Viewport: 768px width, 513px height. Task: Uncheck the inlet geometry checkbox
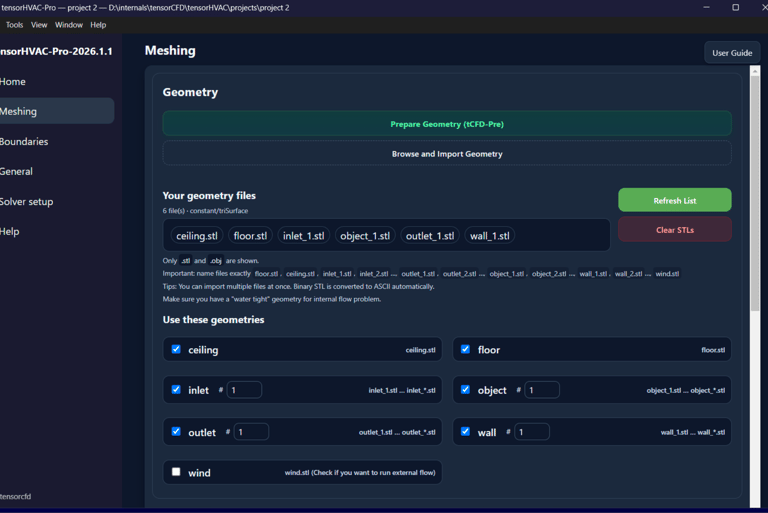tap(176, 390)
